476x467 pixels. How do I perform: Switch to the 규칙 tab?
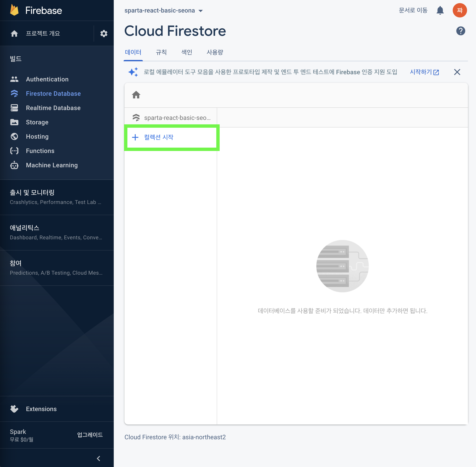click(x=161, y=52)
